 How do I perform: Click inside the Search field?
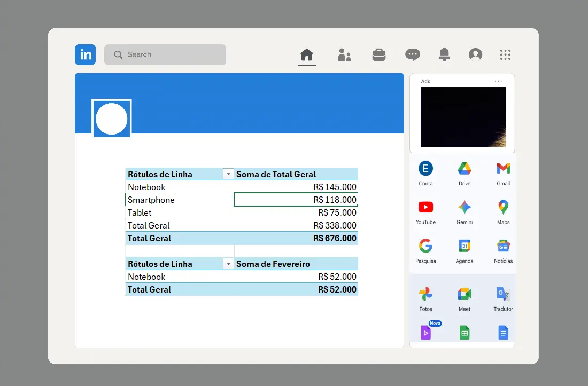[x=165, y=54]
